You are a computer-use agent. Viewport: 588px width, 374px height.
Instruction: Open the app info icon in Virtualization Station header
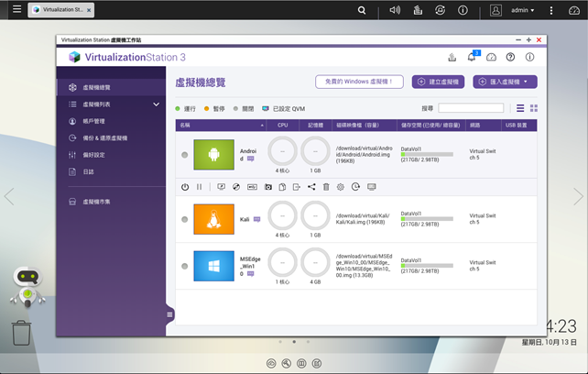529,57
